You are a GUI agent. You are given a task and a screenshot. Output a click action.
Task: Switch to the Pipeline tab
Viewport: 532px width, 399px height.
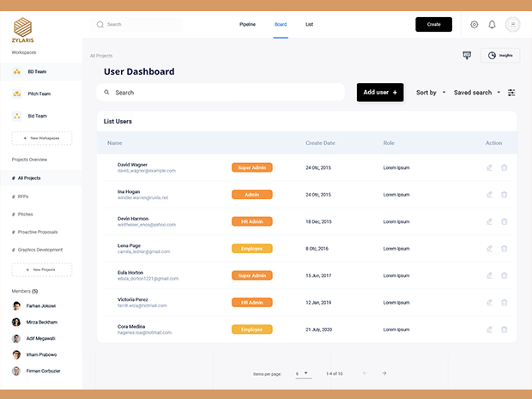247,24
